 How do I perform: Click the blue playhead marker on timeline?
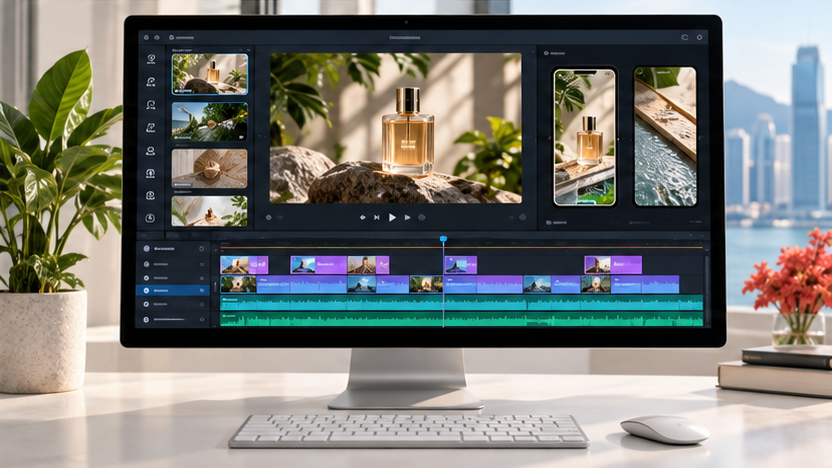point(444,240)
